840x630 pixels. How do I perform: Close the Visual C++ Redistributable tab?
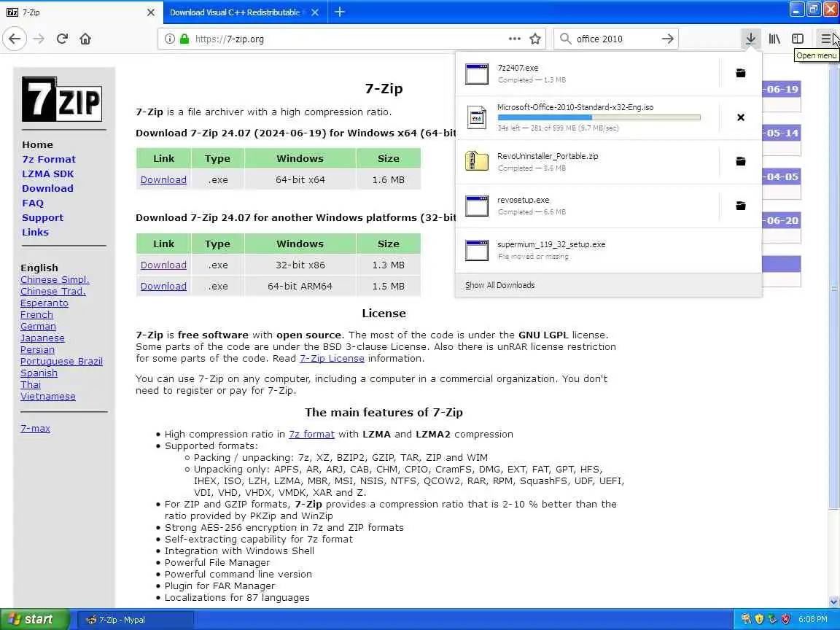coord(315,12)
